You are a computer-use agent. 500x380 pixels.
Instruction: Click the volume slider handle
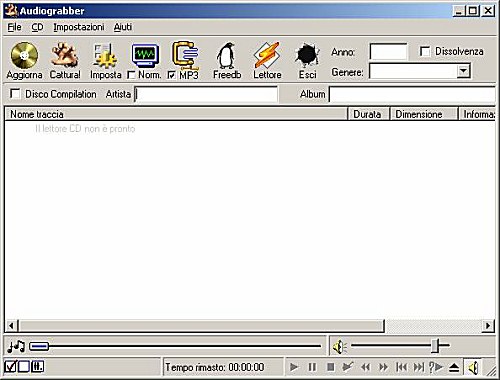click(435, 346)
